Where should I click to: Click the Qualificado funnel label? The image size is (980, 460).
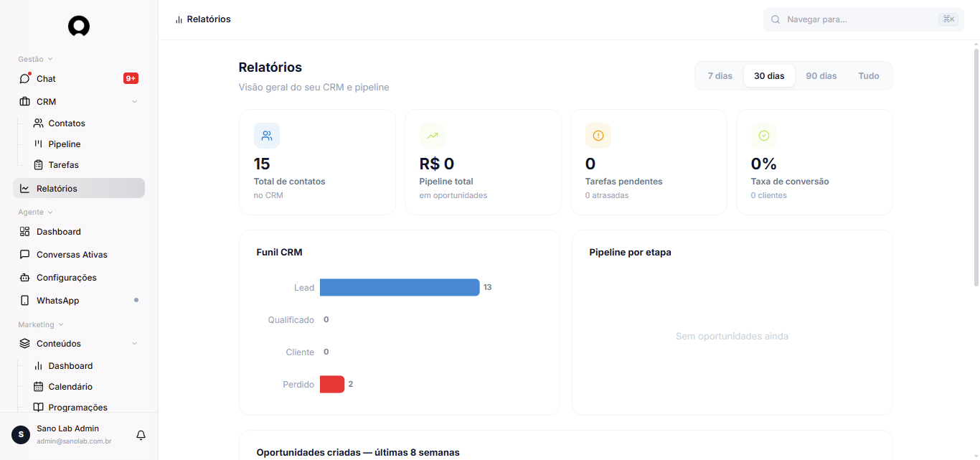point(291,319)
